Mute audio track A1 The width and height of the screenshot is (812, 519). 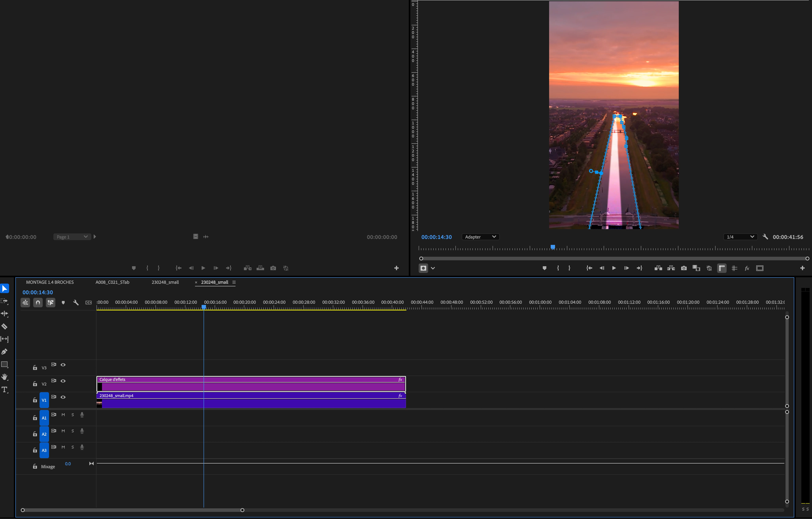[x=63, y=415]
